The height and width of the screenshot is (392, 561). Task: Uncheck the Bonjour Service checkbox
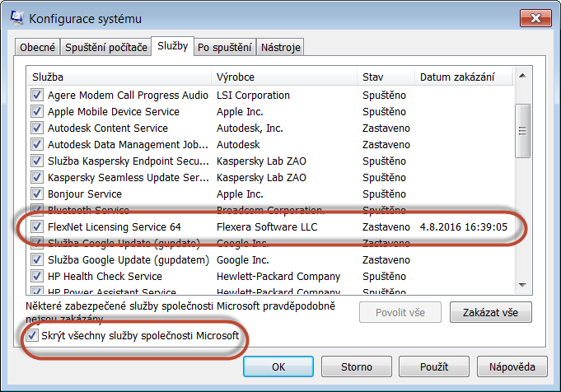click(x=37, y=194)
